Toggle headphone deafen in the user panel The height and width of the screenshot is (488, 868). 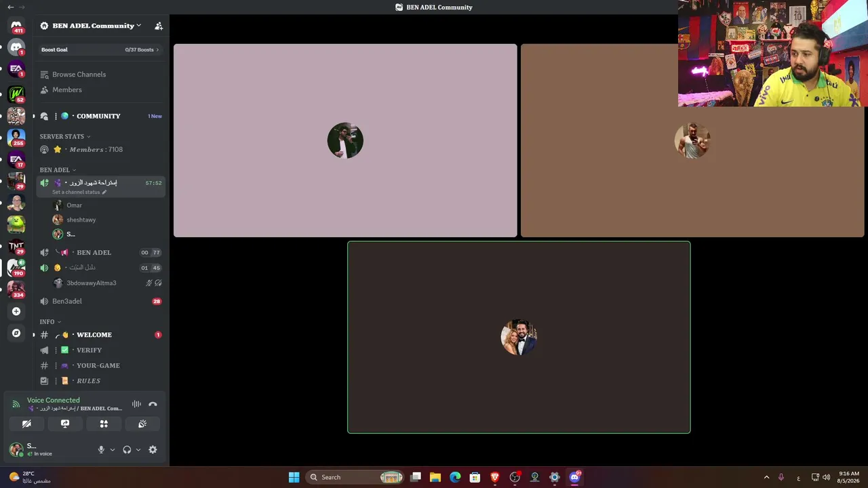(127, 449)
